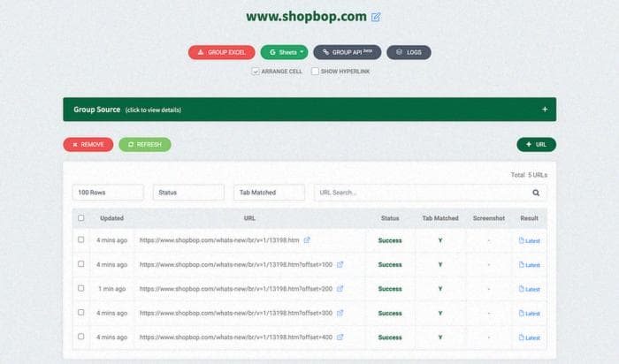This screenshot has width=619, height=364.
Task: Add a new URL with the + URL button
Action: pos(536,144)
